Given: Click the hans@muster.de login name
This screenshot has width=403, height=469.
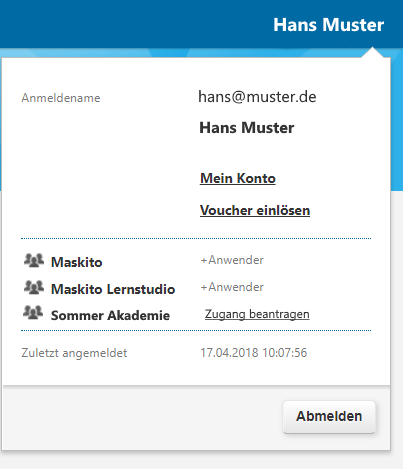Looking at the screenshot, I should coord(257,97).
